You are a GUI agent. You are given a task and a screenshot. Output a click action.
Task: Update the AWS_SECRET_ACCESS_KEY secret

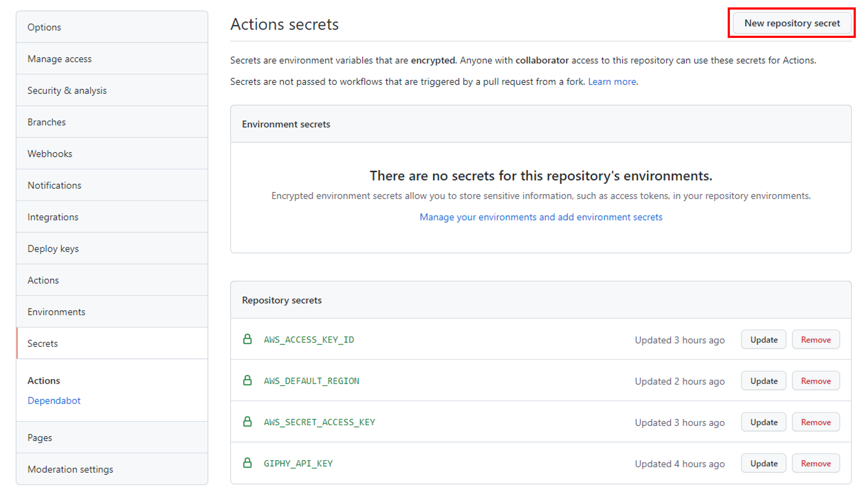(763, 422)
